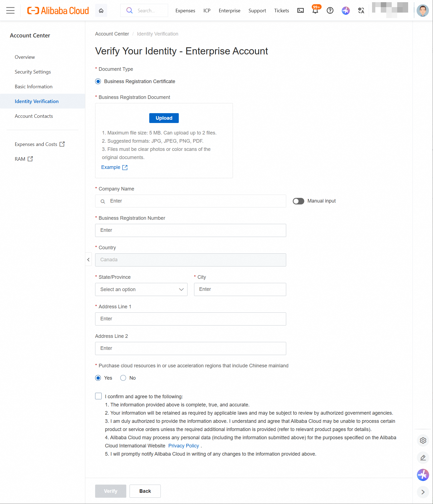Select No for Chinese mainland resources
The width and height of the screenshot is (433, 504).
tap(123, 378)
